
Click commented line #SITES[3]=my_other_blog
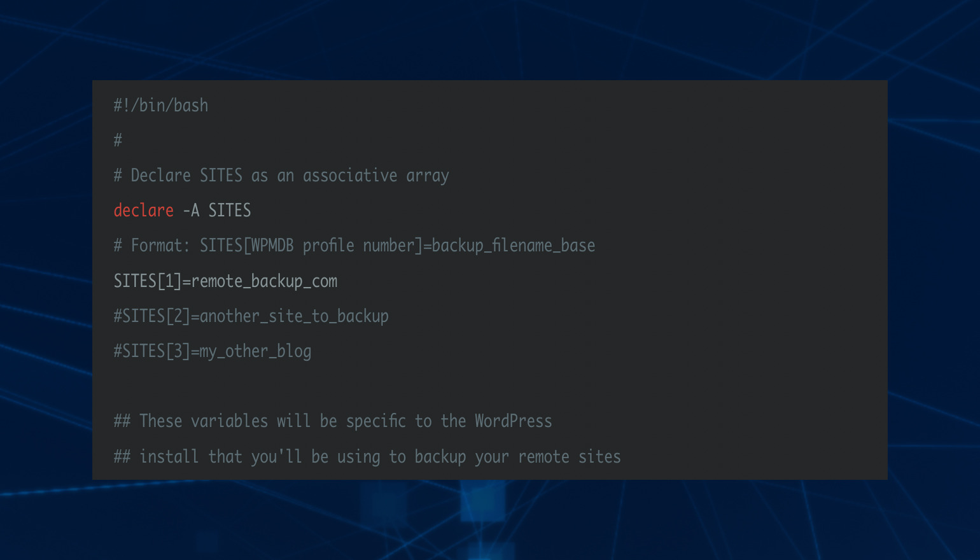pyautogui.click(x=213, y=351)
